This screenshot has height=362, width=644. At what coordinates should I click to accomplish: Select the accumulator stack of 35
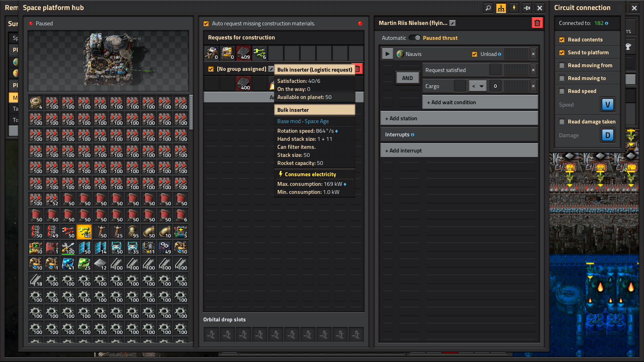point(133,248)
